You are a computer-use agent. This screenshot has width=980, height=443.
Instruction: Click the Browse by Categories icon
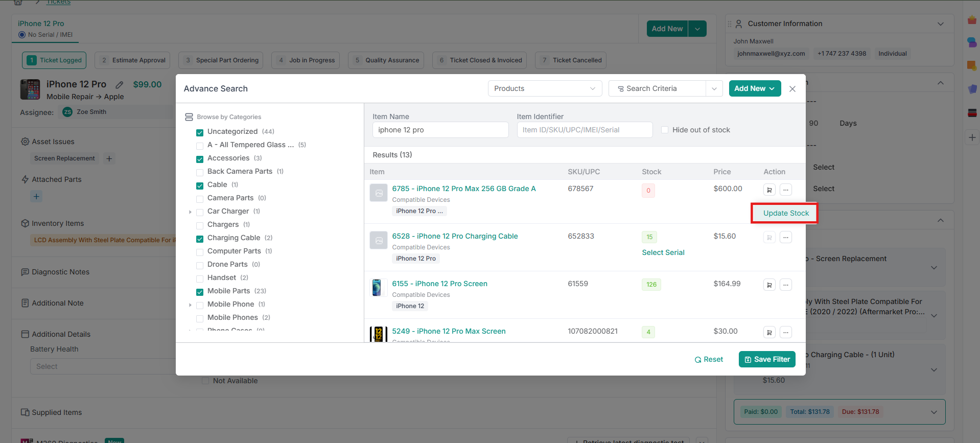point(189,117)
